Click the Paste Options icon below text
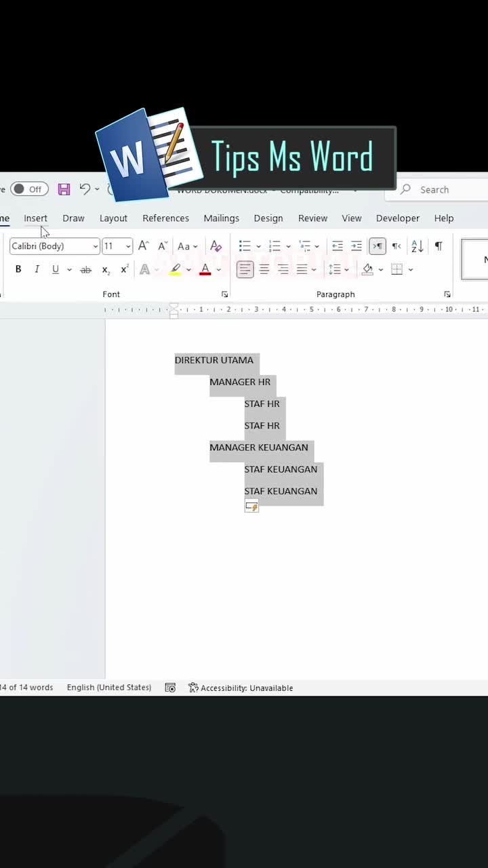 251,506
